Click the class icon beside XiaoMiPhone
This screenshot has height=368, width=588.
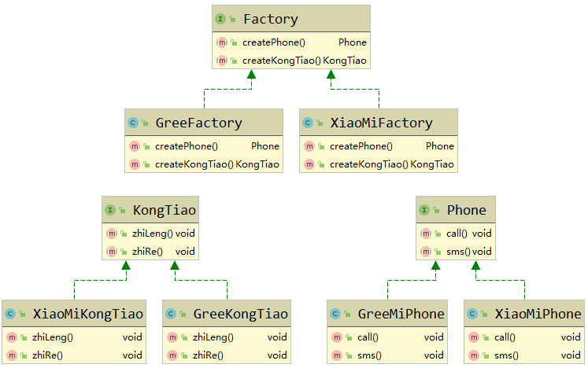tap(472, 314)
